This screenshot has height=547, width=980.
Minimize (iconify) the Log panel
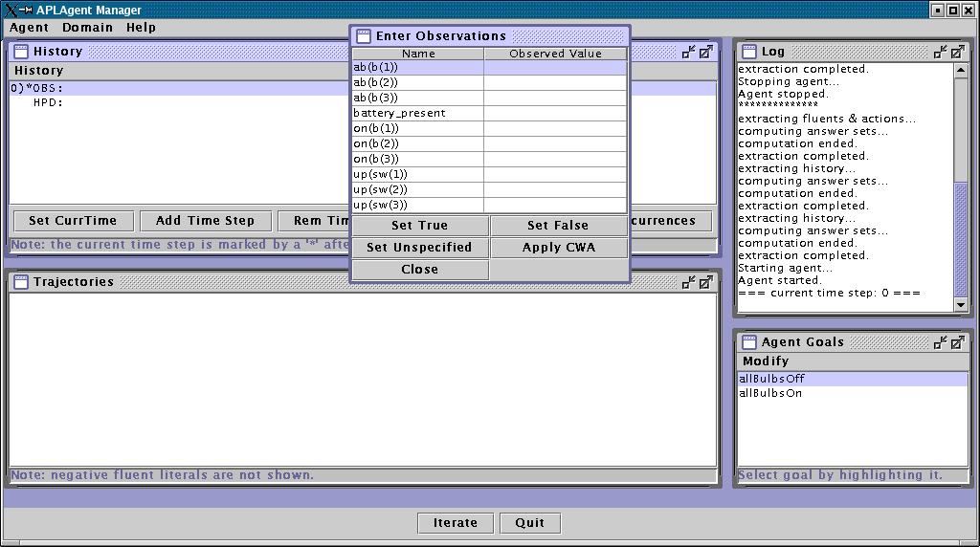(941, 52)
